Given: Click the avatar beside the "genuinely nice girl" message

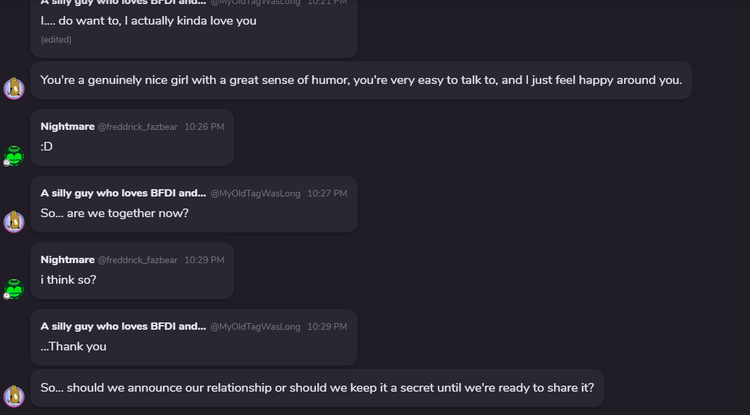Looking at the screenshot, I should pyautogui.click(x=14, y=89).
